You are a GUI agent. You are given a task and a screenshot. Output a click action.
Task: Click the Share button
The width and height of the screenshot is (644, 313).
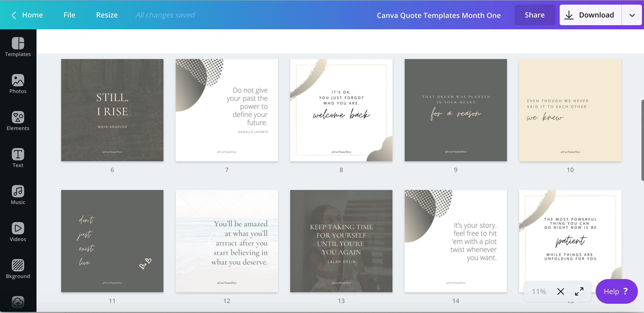click(535, 15)
